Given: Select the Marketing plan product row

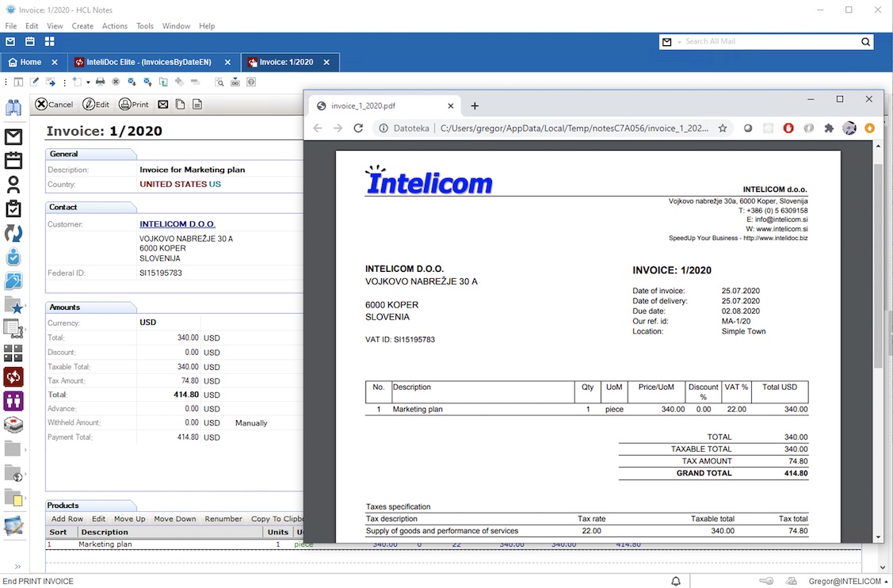Looking at the screenshot, I should tap(174, 544).
